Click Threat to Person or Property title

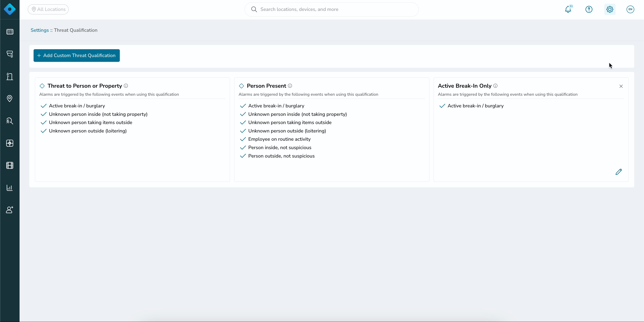85,86
